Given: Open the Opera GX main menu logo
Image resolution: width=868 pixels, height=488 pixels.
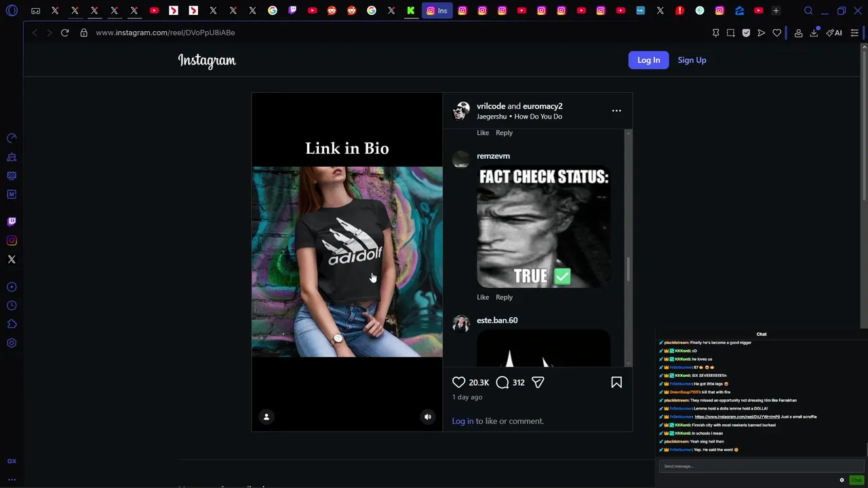Looking at the screenshot, I should point(12,11).
